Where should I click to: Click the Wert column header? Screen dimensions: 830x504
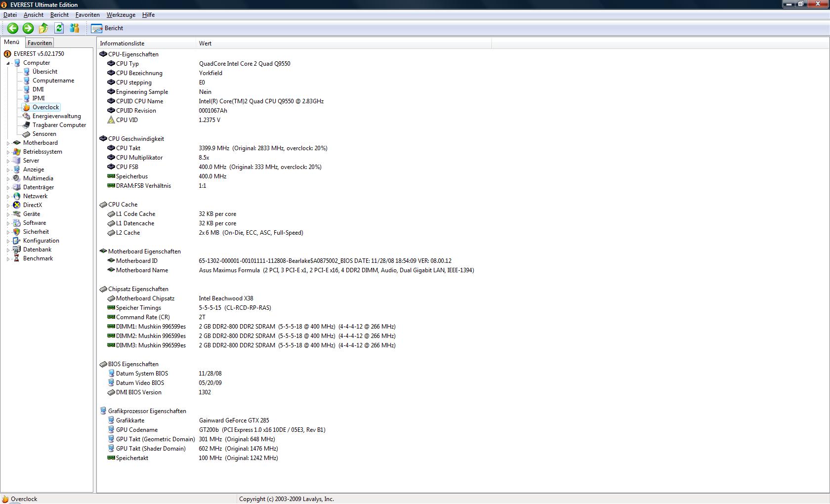(x=343, y=43)
